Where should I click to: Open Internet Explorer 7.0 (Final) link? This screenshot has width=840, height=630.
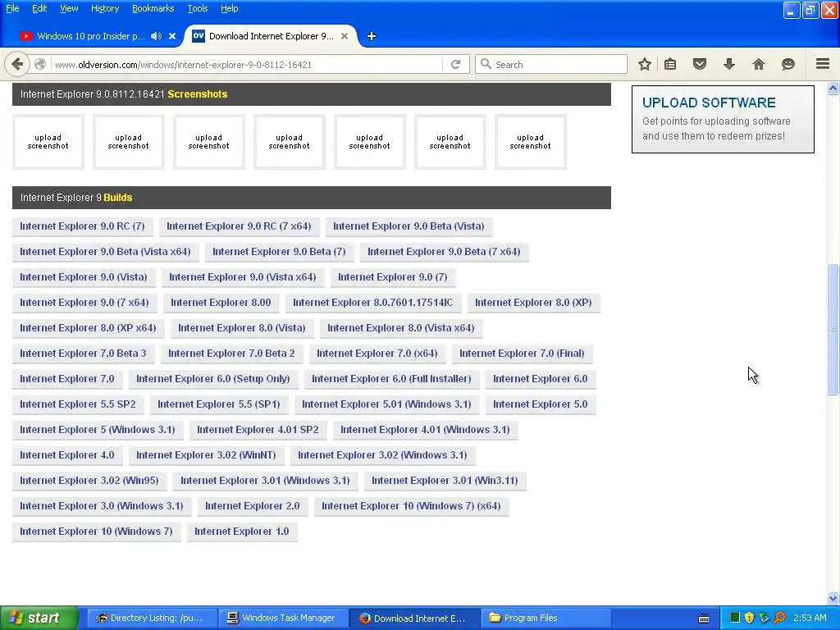pos(522,354)
